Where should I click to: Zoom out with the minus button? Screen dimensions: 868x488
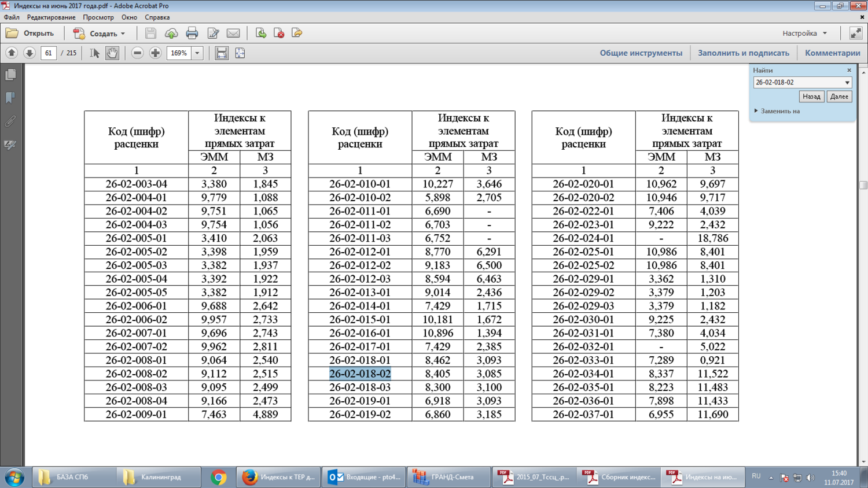coord(137,53)
